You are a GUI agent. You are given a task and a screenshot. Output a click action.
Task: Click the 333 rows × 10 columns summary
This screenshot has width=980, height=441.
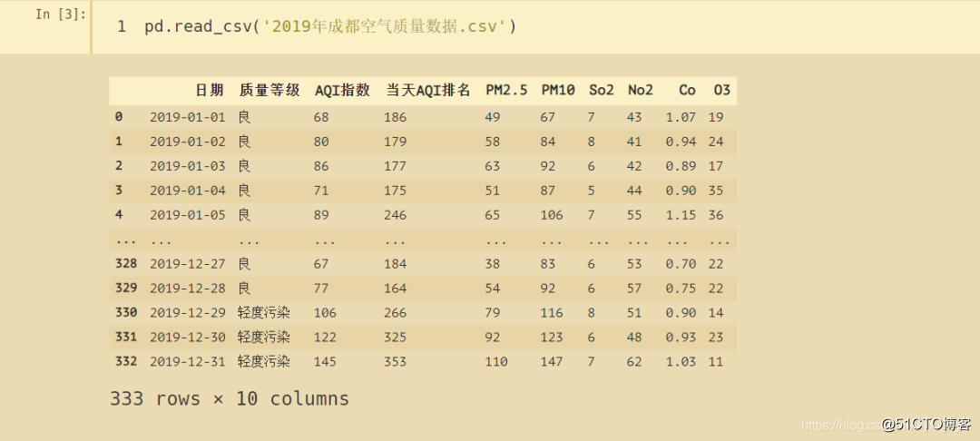230,398
